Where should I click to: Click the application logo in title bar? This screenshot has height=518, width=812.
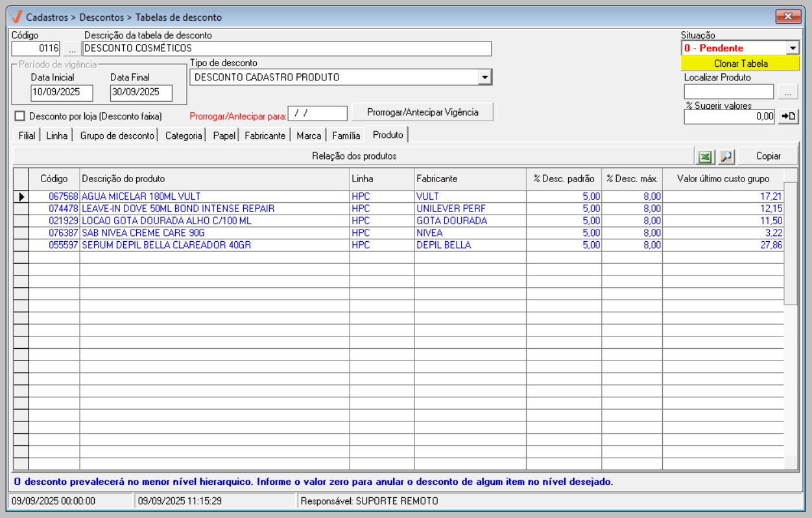17,17
